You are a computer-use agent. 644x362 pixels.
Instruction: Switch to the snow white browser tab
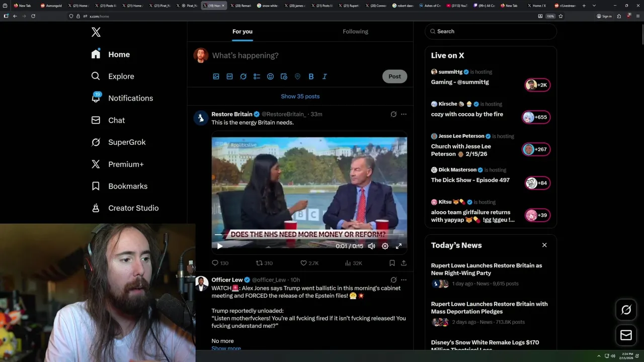point(268,6)
